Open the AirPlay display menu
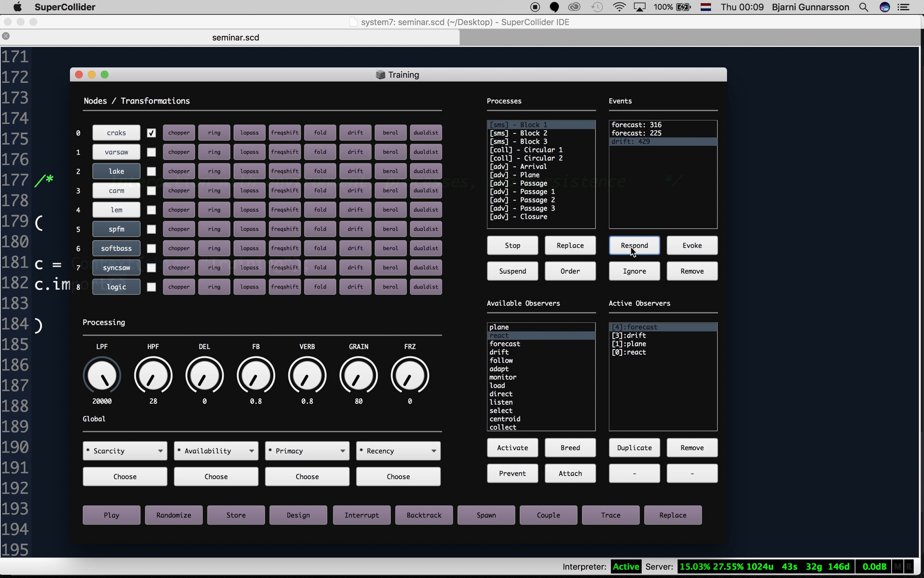Image resolution: width=924 pixels, height=578 pixels. pos(639,7)
